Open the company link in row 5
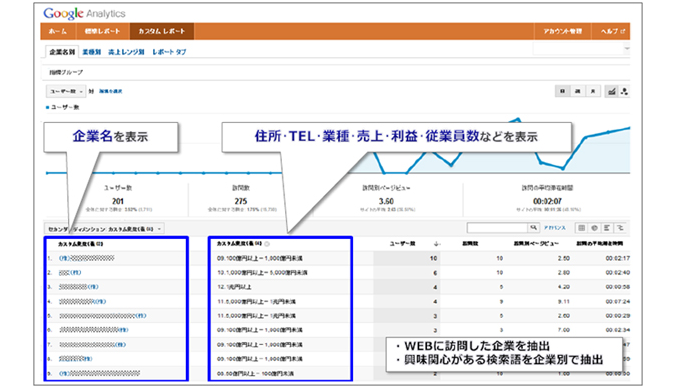This screenshot has height=389, width=680. click(103, 316)
